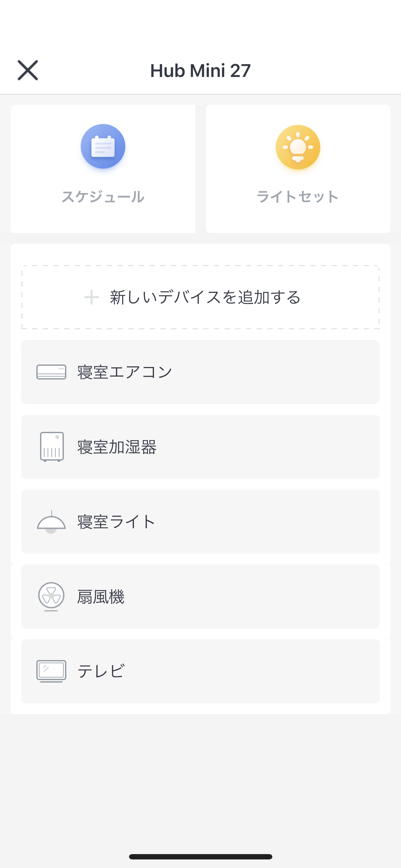Tap the ceiling light icon
Image resolution: width=401 pixels, height=868 pixels.
51,522
